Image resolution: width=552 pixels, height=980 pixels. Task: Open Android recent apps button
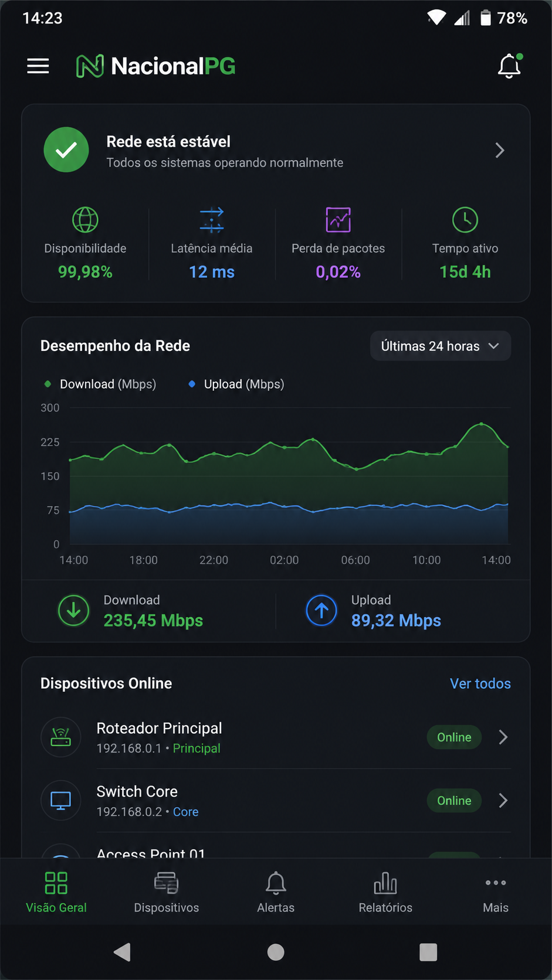click(429, 952)
